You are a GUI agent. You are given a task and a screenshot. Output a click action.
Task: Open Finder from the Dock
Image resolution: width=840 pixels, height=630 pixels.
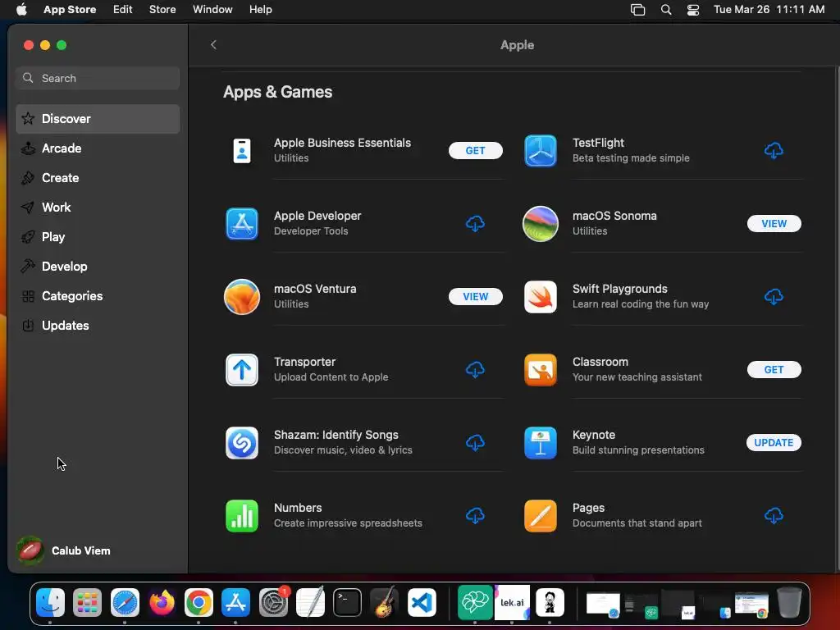[50, 603]
